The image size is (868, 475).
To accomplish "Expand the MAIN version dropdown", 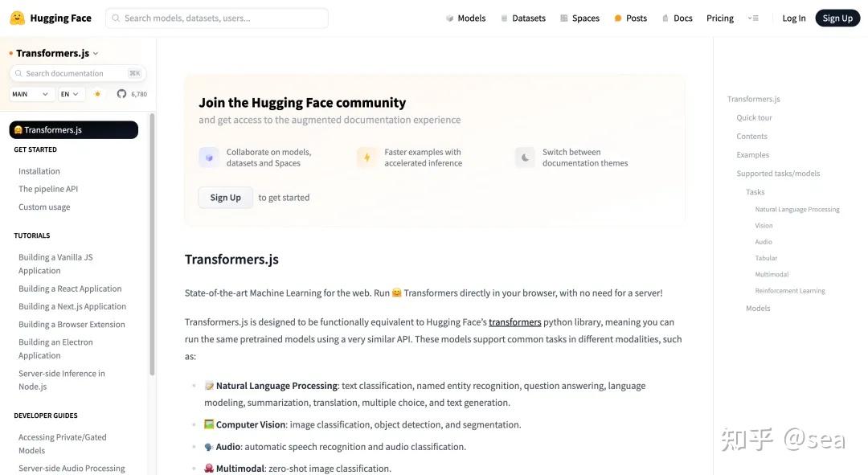I will 32,94.
